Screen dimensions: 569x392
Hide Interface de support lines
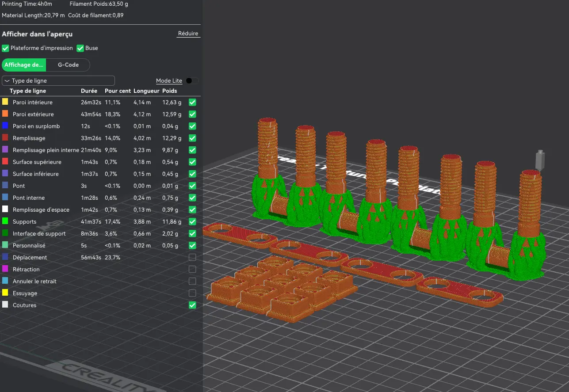tap(192, 233)
